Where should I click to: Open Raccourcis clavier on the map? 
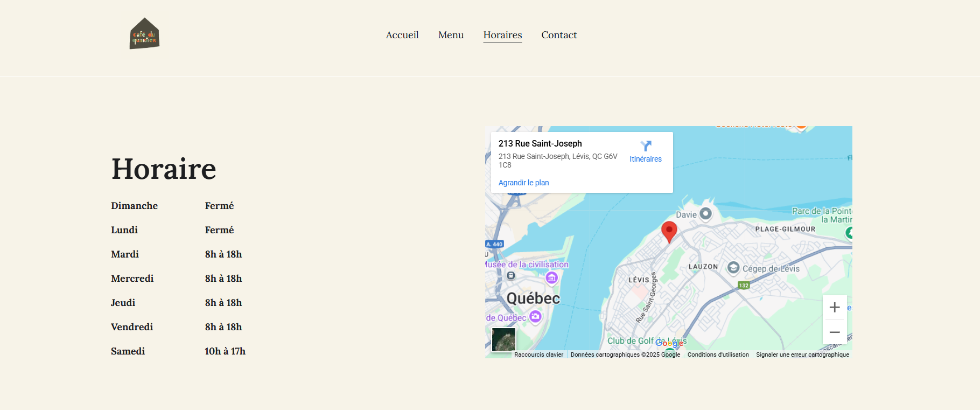(538, 355)
